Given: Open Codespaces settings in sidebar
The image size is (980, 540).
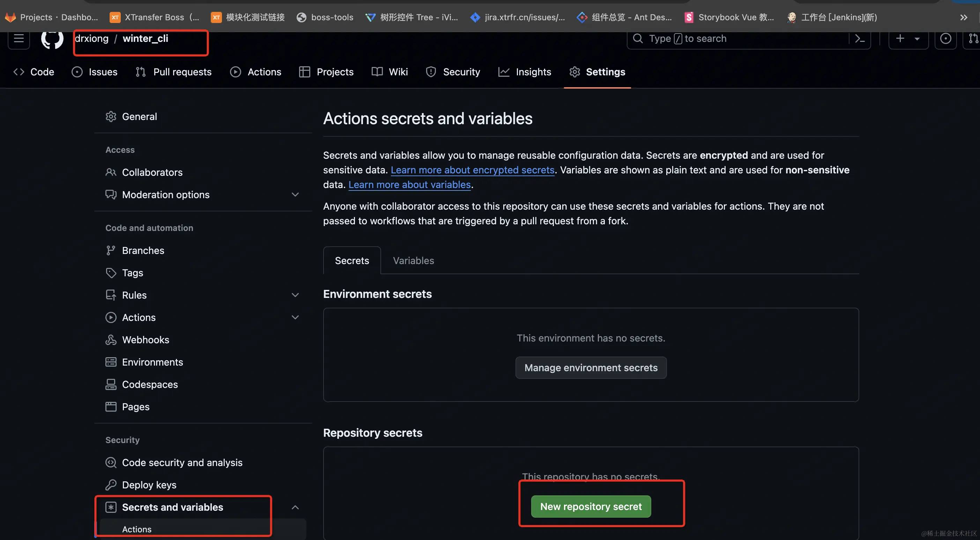Looking at the screenshot, I should tap(149, 384).
